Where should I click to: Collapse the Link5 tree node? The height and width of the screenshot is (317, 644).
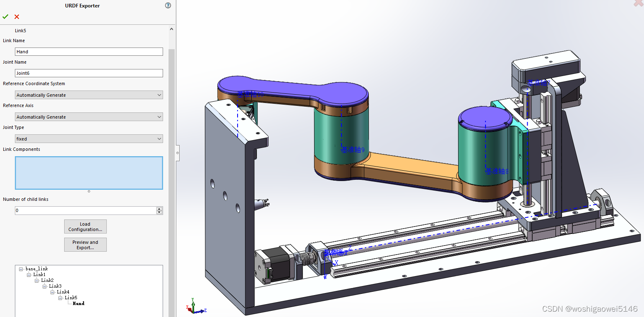[x=60, y=298]
